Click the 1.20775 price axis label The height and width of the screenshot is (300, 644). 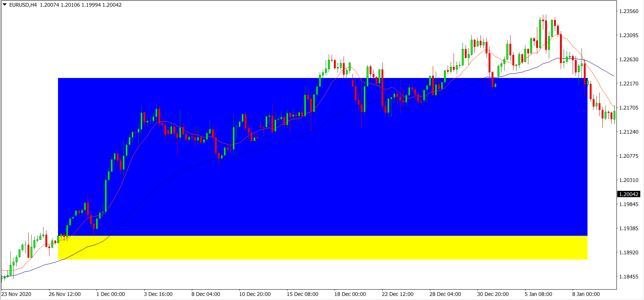629,156
